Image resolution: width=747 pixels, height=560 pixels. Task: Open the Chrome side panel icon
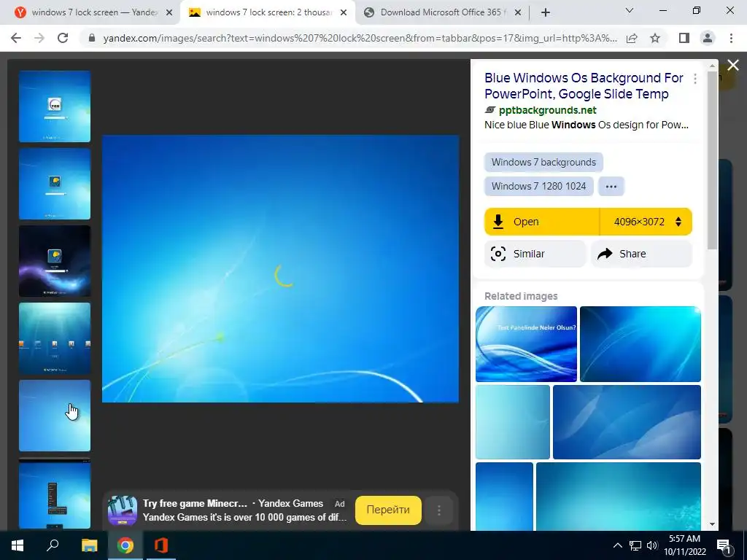(684, 38)
